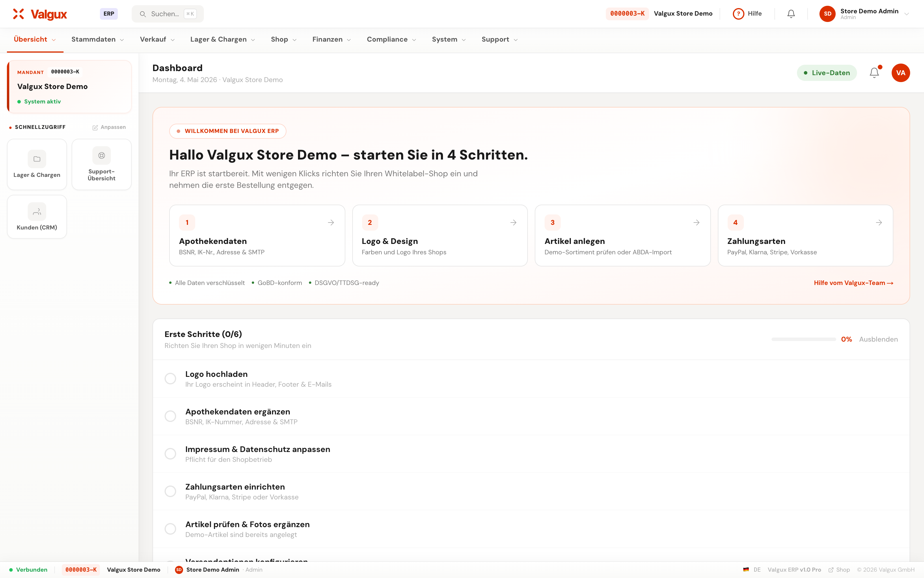The width and height of the screenshot is (924, 578).
Task: Open the Stammdaten nav menu
Action: (98, 39)
